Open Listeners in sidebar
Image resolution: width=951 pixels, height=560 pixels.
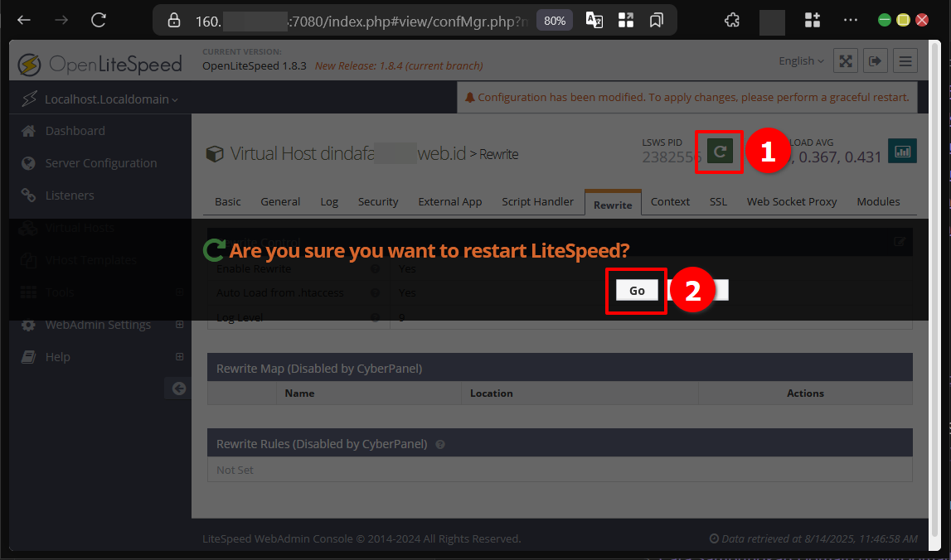point(69,196)
